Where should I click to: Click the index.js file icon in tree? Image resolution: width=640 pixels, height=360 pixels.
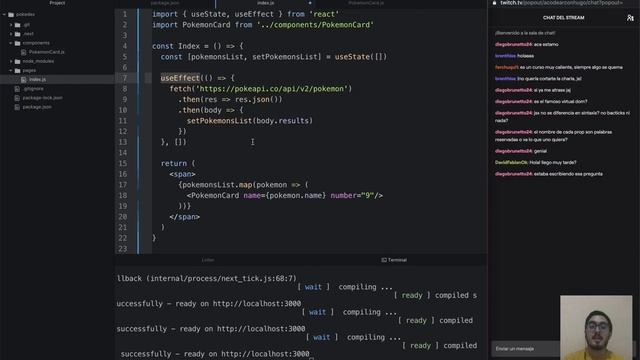point(24,79)
